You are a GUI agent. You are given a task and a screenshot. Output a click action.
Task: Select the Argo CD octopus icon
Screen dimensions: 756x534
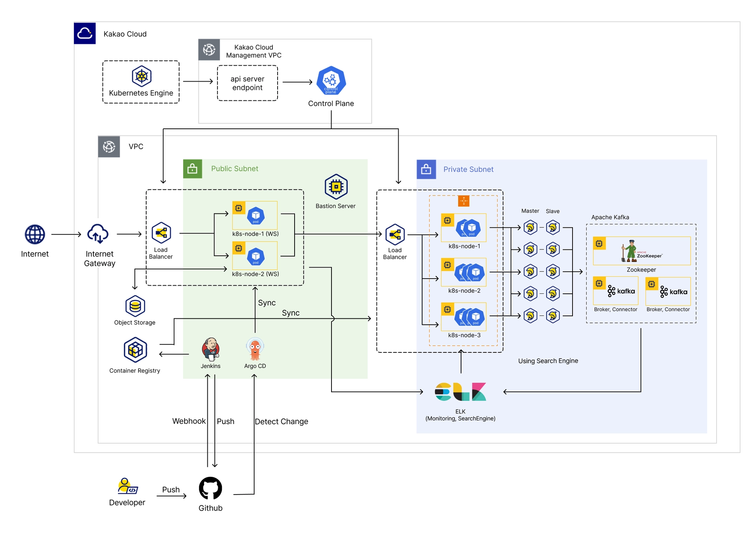click(x=255, y=349)
